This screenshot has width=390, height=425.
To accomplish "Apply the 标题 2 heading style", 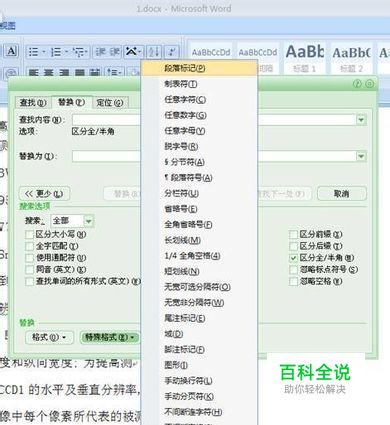I will point(351,57).
